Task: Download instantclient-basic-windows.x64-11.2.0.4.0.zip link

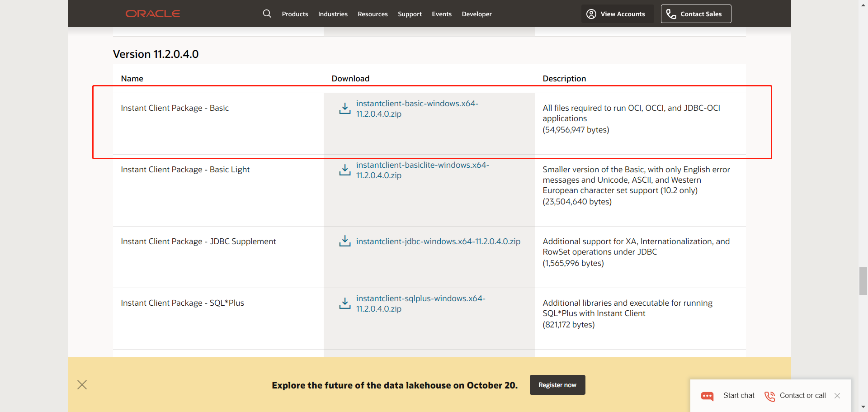Action: (x=417, y=109)
